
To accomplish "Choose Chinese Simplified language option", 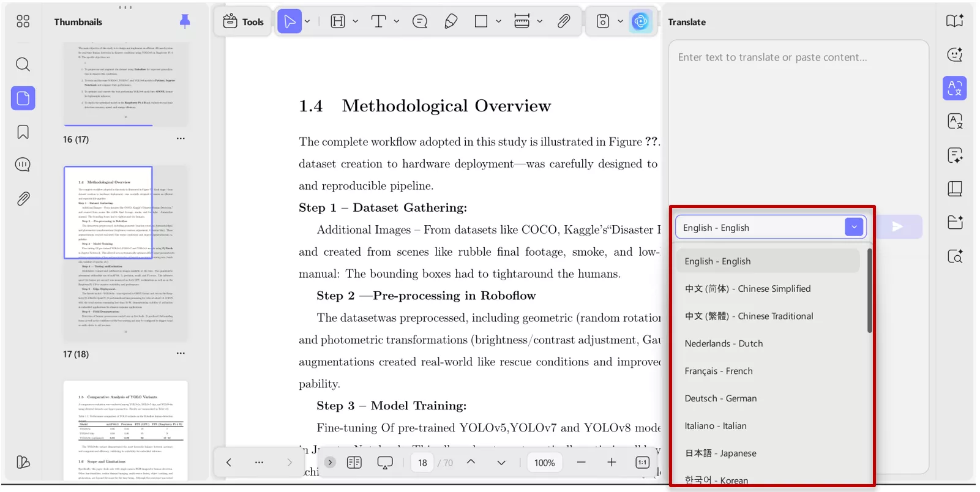I will (768, 288).
